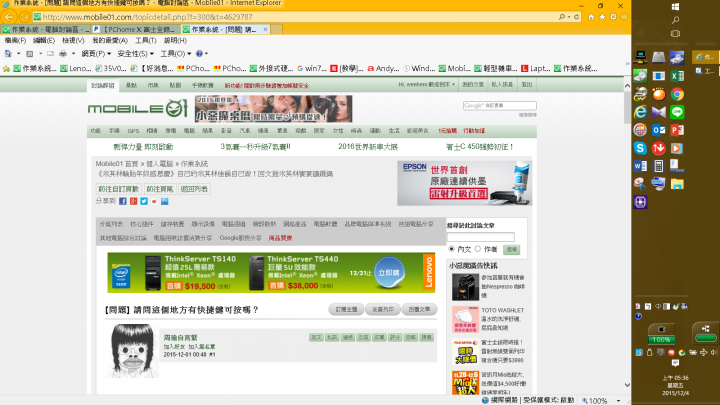Share the topic via Twitter icon

pyautogui.click(x=144, y=201)
